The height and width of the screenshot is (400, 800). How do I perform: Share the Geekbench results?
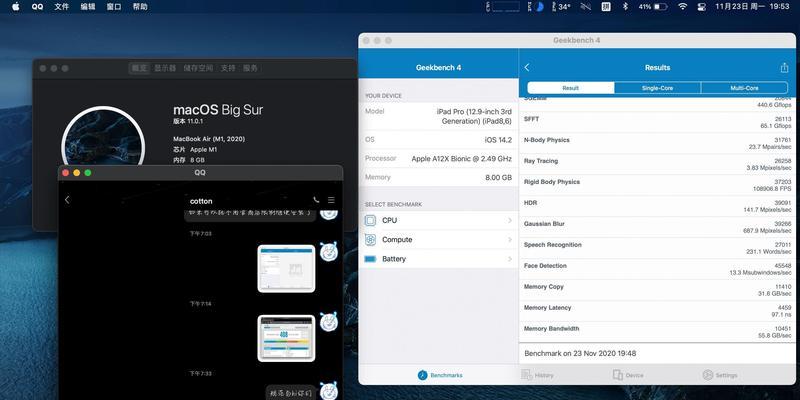[x=784, y=67]
